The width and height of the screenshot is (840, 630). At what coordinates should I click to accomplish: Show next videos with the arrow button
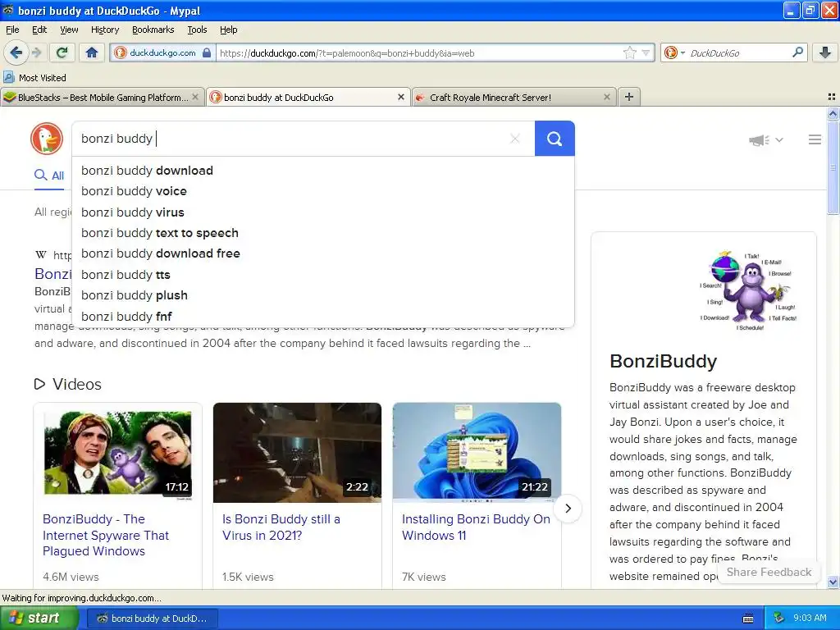point(568,508)
